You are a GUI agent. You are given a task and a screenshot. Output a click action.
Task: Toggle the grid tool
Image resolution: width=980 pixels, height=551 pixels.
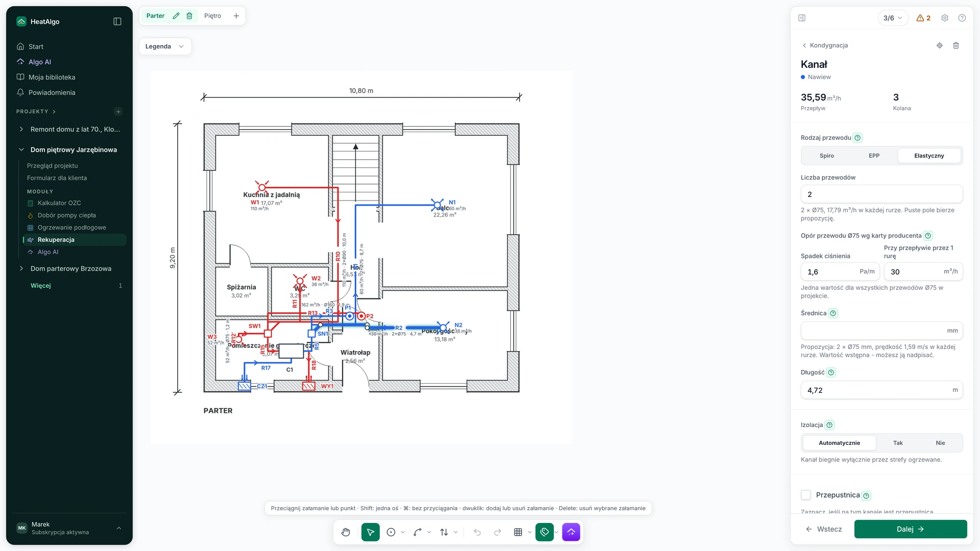pos(518,532)
